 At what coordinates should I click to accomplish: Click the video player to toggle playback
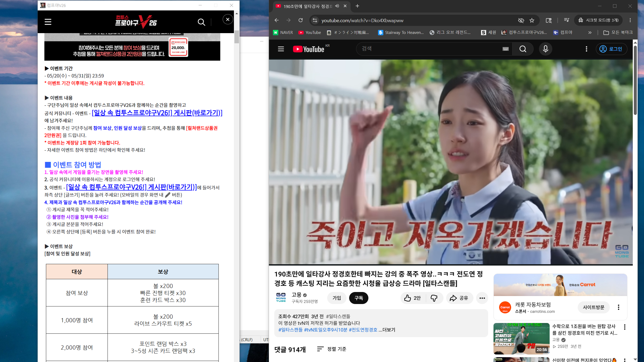pos(451,162)
